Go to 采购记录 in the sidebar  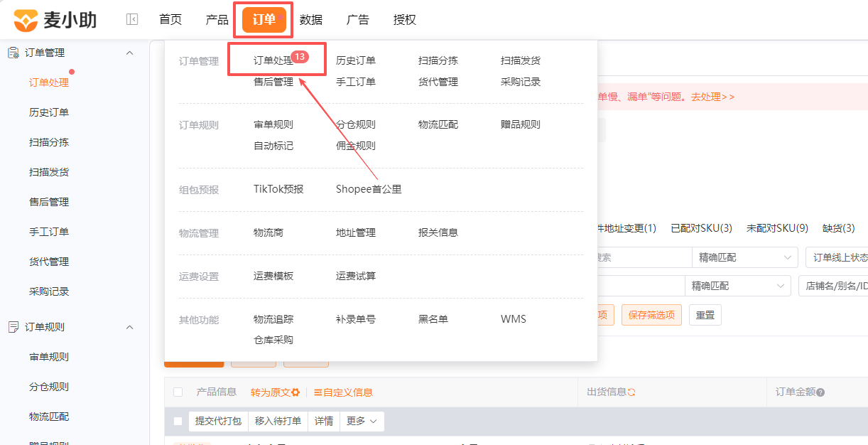49,291
